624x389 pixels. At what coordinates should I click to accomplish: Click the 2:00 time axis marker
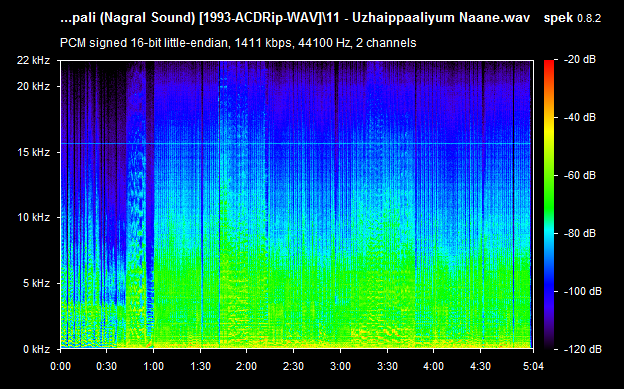click(x=247, y=366)
